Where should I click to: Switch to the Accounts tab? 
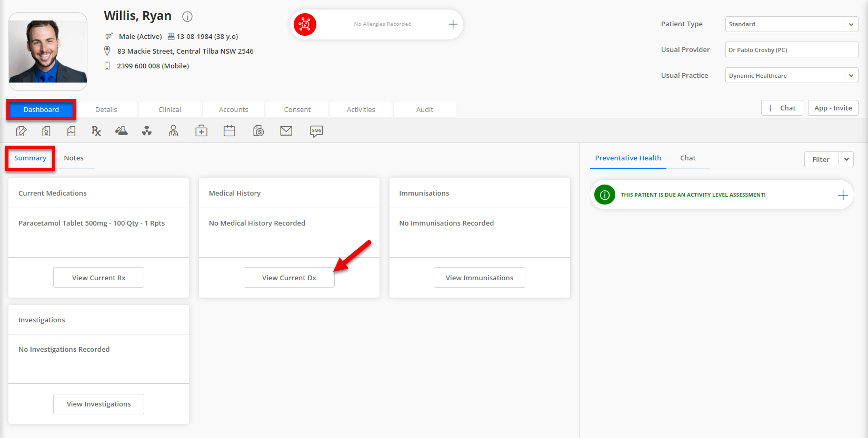(233, 109)
